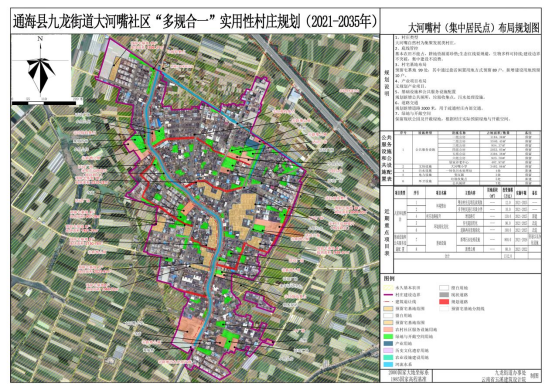Screen dimensions: 553x391
Task: Click the map scale bar
Action: click(x=44, y=103)
